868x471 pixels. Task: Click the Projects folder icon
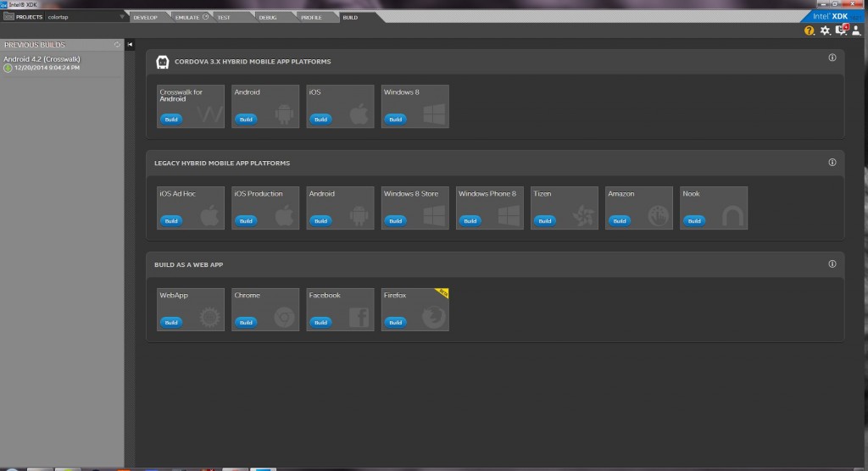[x=8, y=17]
